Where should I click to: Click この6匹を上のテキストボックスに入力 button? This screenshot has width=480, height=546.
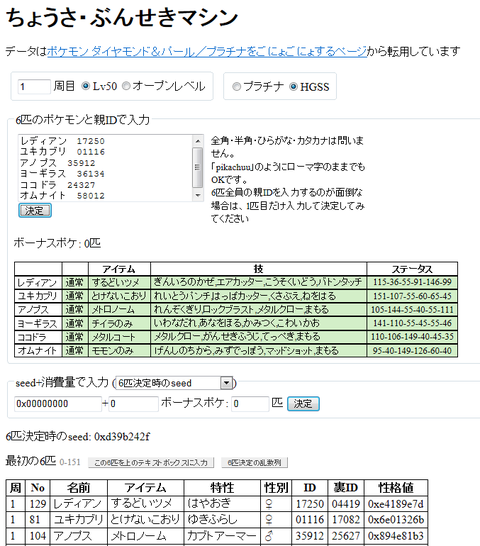pyautogui.click(x=151, y=462)
